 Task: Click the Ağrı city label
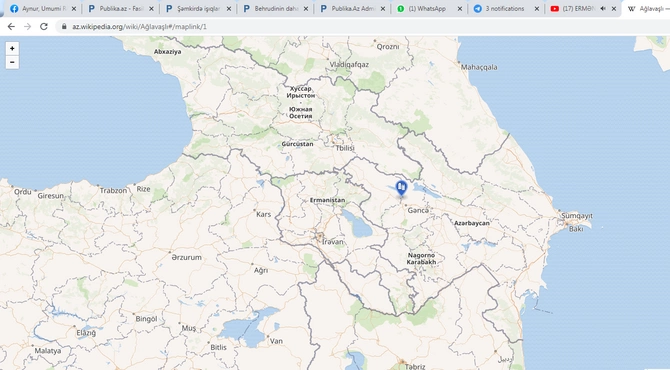[261, 270]
